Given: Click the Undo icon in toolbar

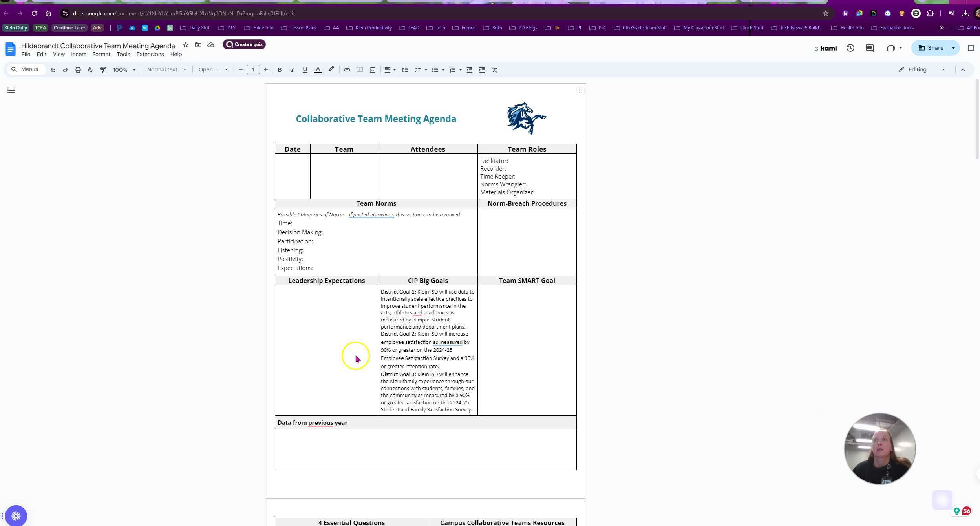Looking at the screenshot, I should click(53, 70).
